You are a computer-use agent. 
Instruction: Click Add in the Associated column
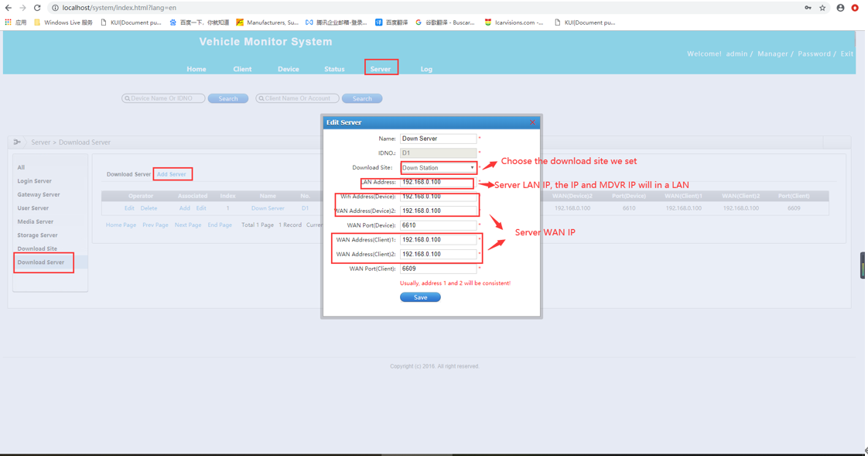(x=184, y=208)
